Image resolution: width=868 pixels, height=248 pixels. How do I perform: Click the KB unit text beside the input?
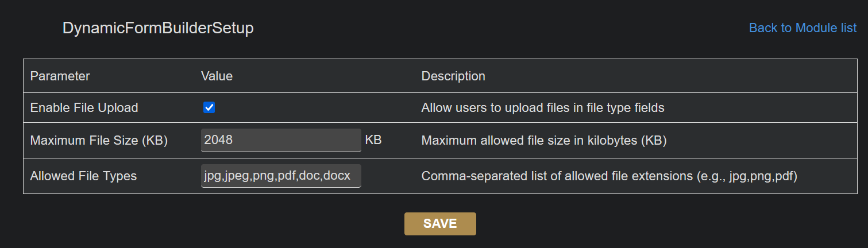[x=373, y=140]
